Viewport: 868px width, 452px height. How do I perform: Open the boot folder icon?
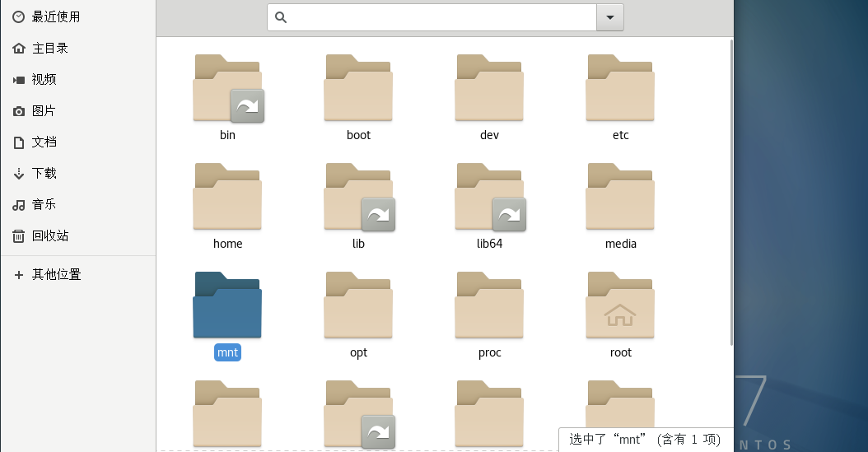[x=358, y=88]
